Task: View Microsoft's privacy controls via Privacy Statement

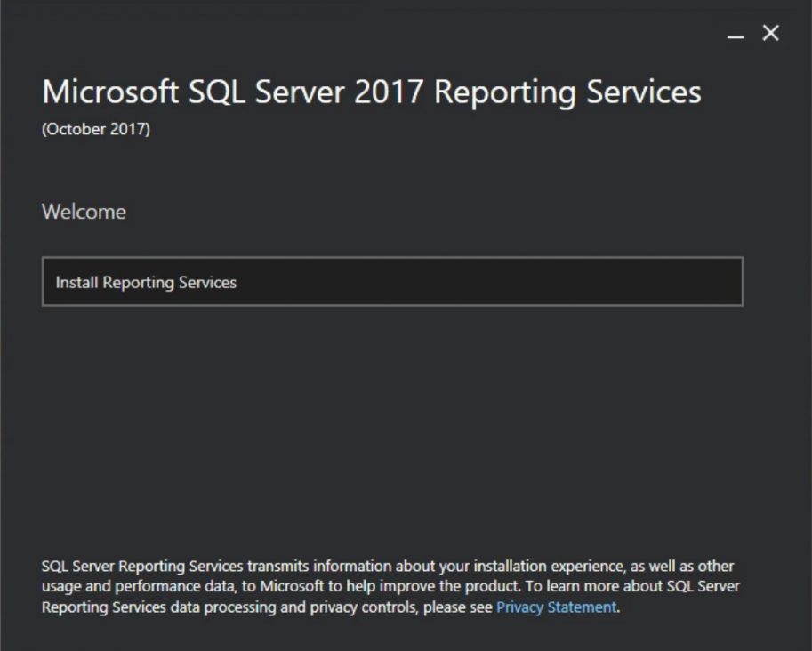Action: (x=555, y=607)
